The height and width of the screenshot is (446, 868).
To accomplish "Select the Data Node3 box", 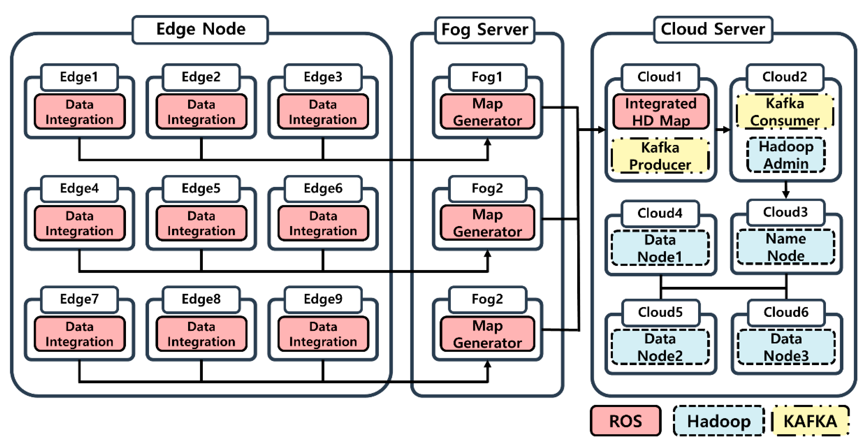I will click(785, 347).
